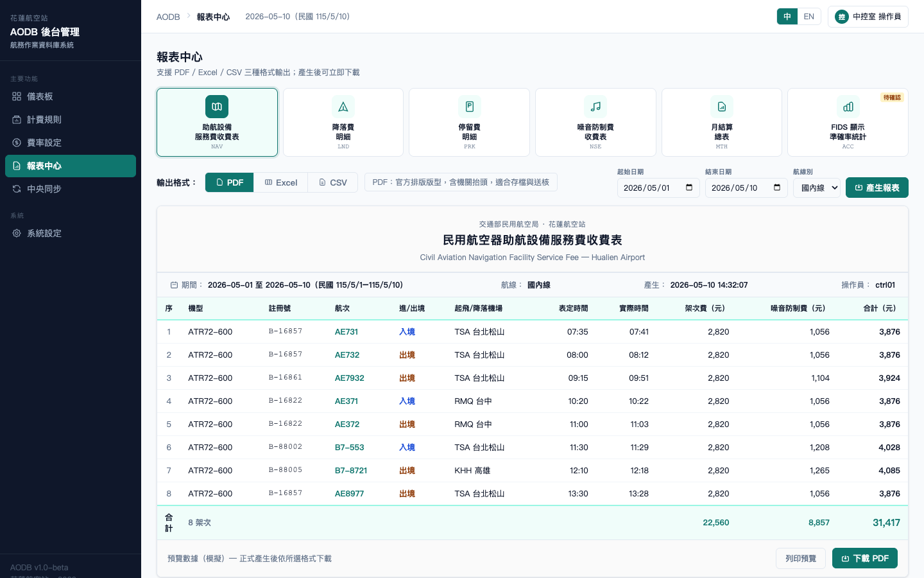The image size is (924, 578).
Task: Choose Excel output format
Action: 281,182
